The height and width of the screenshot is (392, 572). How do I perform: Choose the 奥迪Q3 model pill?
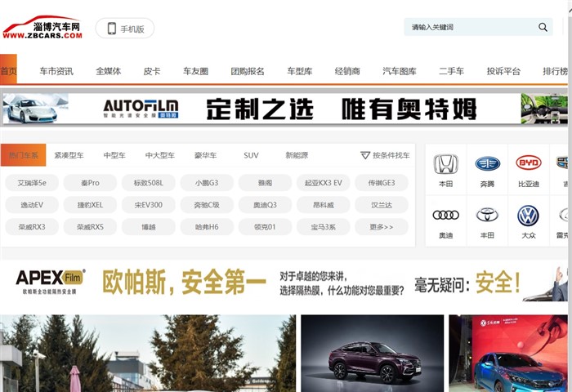[266, 205]
